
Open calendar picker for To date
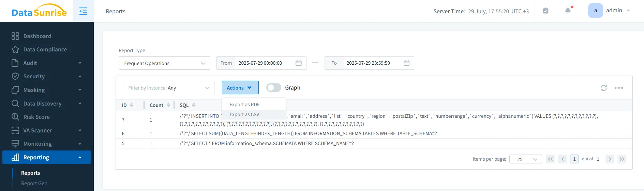pos(406,63)
